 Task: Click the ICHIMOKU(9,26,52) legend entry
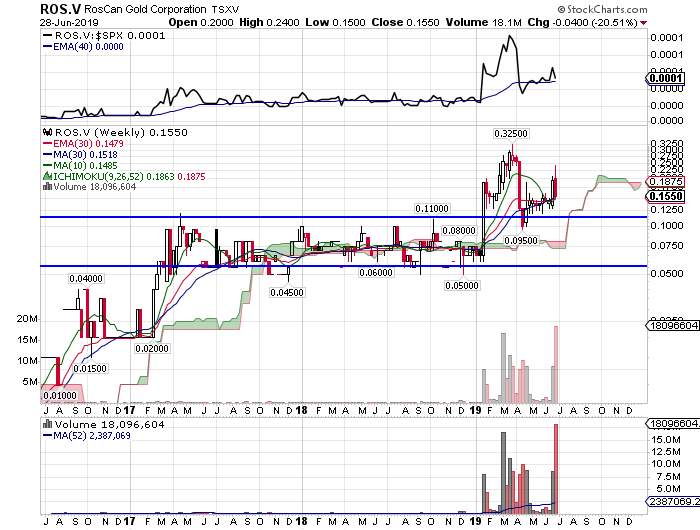point(125,177)
